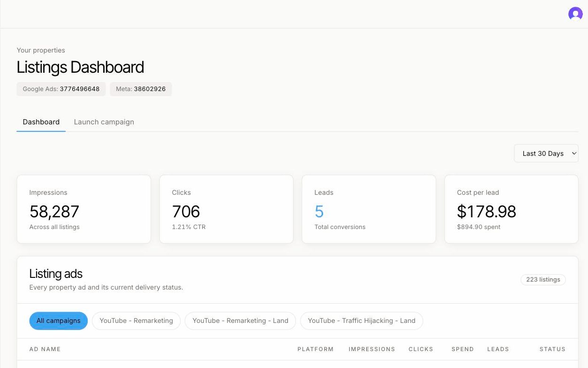Select the All campaigns filter pill
The image size is (588, 368).
(59, 321)
